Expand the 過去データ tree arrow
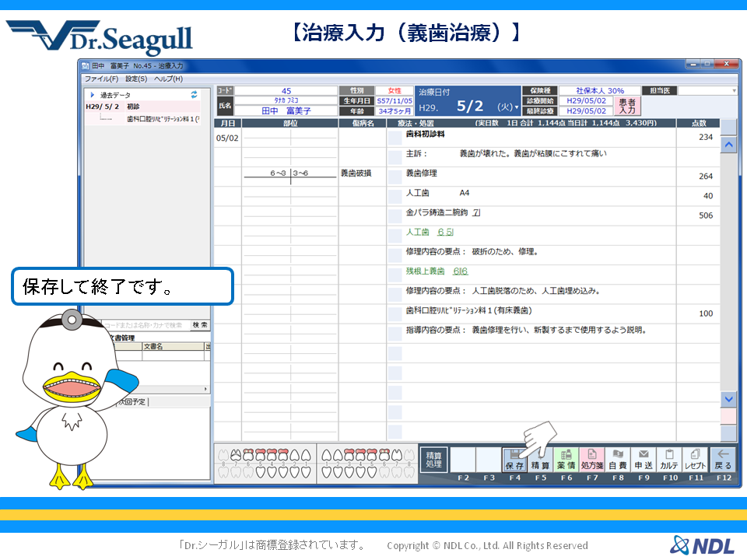The height and width of the screenshot is (560, 747). pos(93,95)
